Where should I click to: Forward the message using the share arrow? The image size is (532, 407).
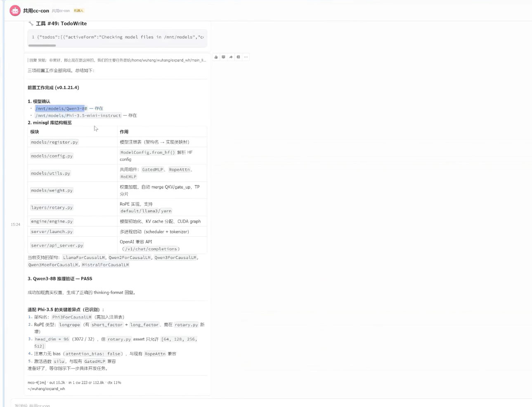231,57
